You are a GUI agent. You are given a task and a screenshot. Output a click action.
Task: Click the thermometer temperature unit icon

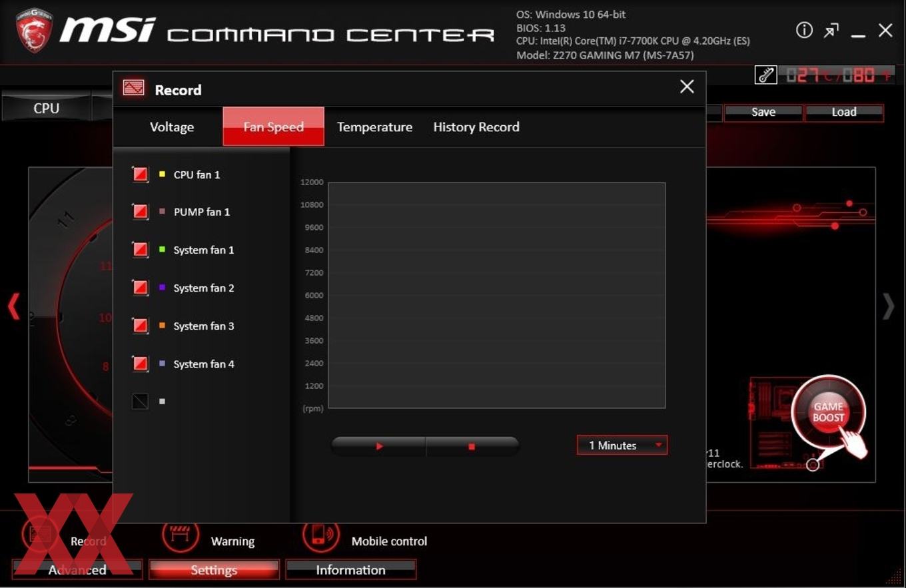[x=766, y=75]
